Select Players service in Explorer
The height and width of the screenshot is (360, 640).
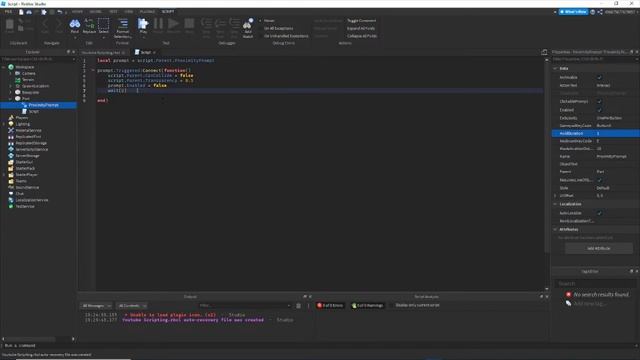tap(22, 118)
